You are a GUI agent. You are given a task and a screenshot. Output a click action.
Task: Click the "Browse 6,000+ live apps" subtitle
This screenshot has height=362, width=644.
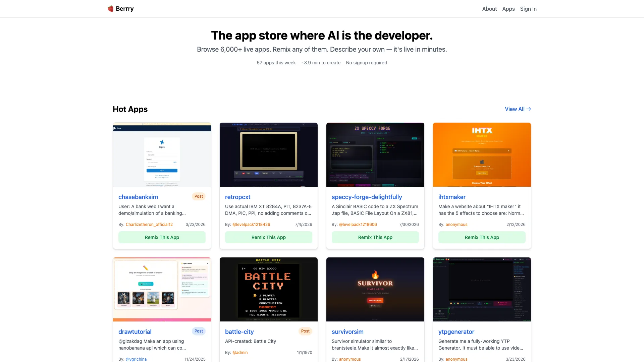pyautogui.click(x=322, y=50)
